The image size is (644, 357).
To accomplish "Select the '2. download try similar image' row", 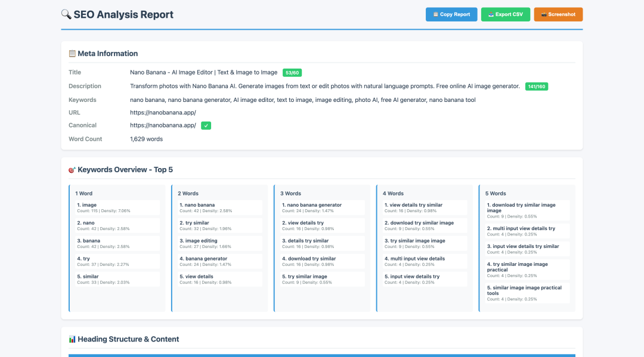I will (x=425, y=226).
